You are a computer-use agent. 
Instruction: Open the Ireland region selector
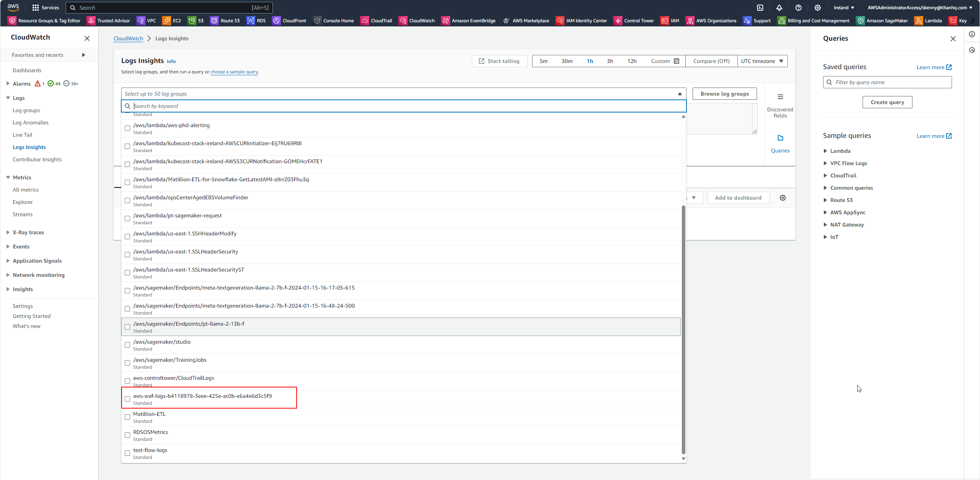point(844,8)
